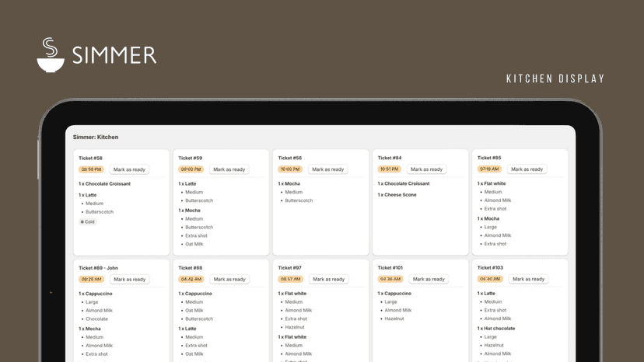
Task: Mark Ticket #103 as ready
Action: [529, 279]
